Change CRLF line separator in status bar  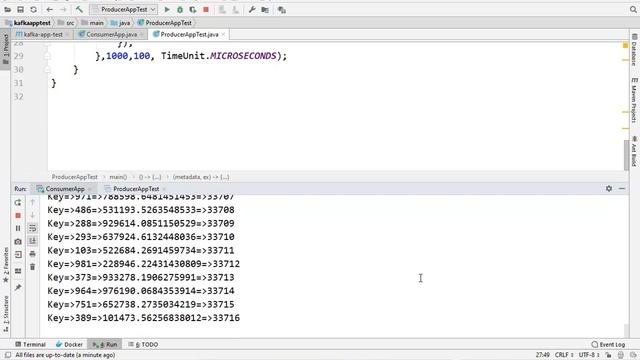coord(564,355)
